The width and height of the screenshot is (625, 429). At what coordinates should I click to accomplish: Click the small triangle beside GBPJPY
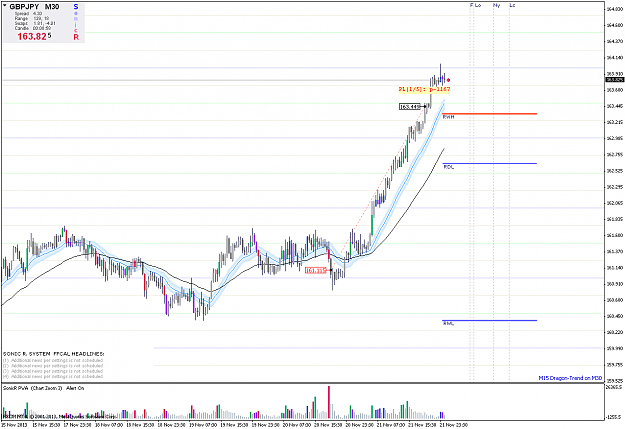(5, 6)
